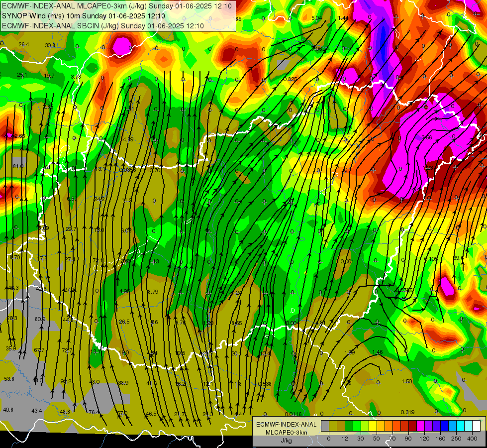Screen dimensions: 487x448
Task: Click the legend tick label 90
Action: (408, 439)
